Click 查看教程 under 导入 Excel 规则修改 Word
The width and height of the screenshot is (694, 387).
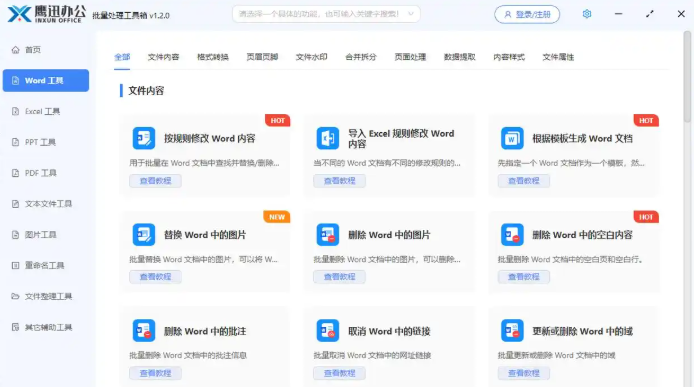[339, 181]
